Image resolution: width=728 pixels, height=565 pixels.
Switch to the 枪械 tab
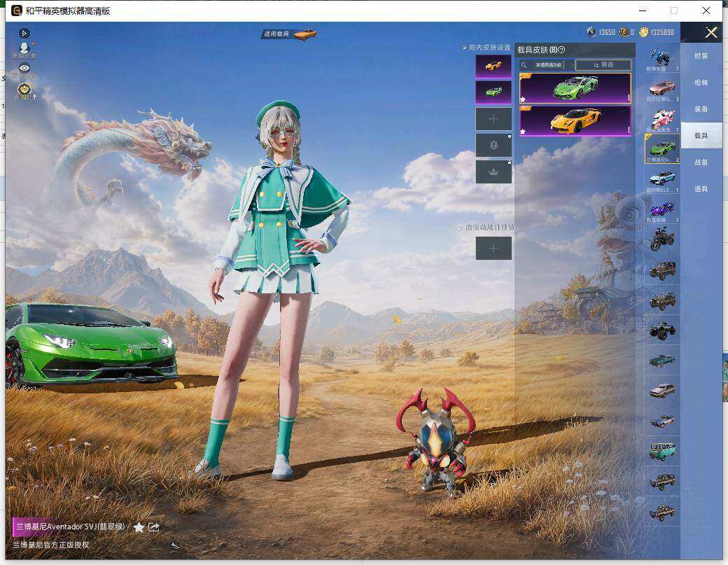pos(701,82)
